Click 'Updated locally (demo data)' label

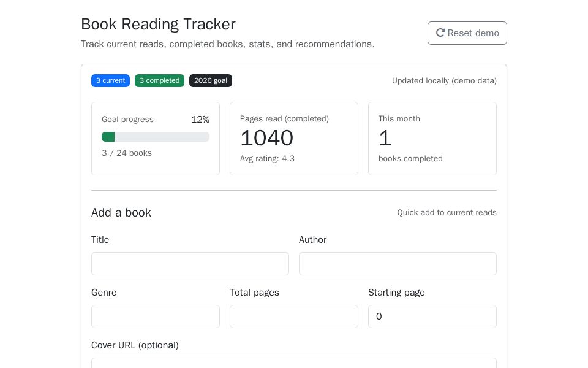tap(444, 80)
